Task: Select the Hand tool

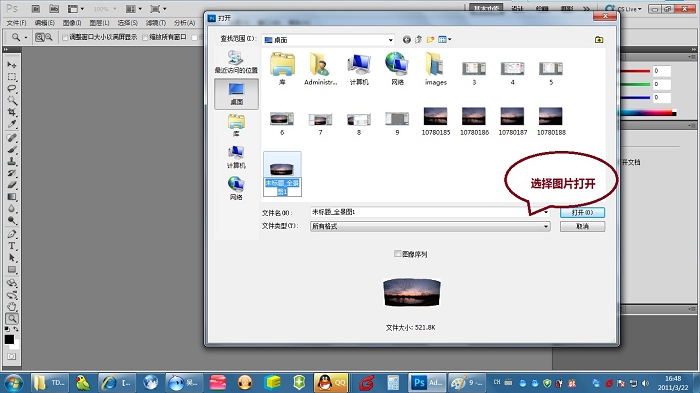Action: (x=12, y=307)
